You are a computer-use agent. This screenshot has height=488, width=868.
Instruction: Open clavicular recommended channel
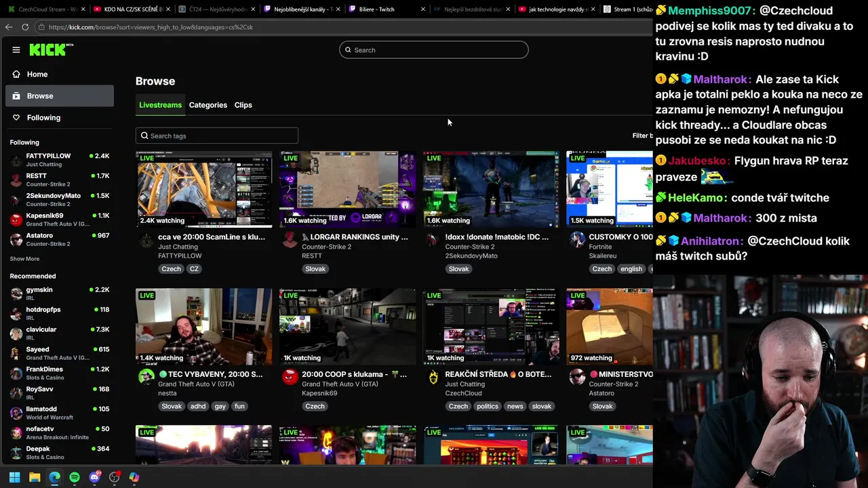60,333
